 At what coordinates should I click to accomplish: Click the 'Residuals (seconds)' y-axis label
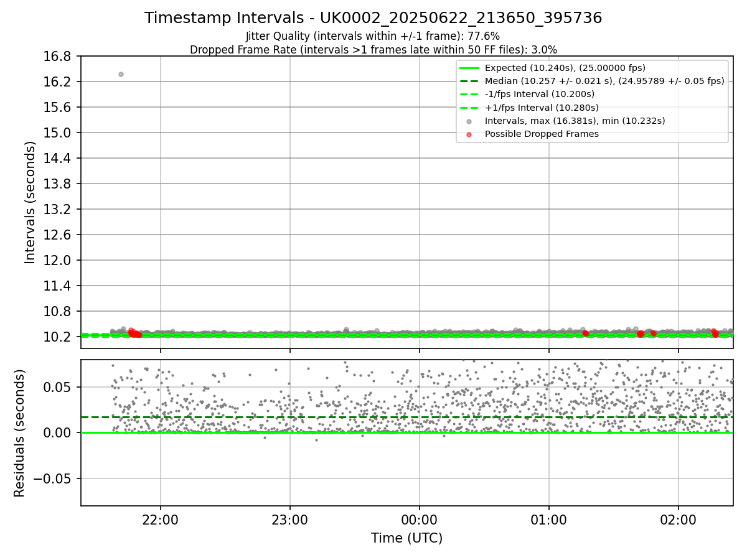pyautogui.click(x=20, y=433)
